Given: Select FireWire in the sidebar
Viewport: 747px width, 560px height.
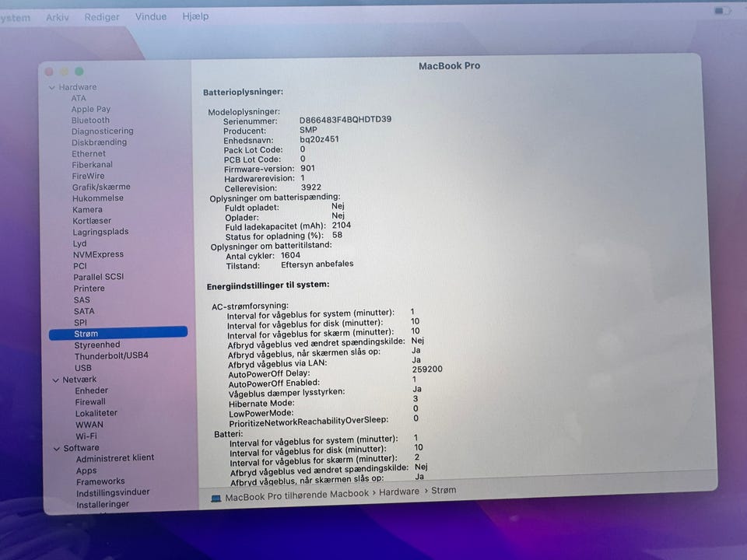Looking at the screenshot, I should click(88, 177).
